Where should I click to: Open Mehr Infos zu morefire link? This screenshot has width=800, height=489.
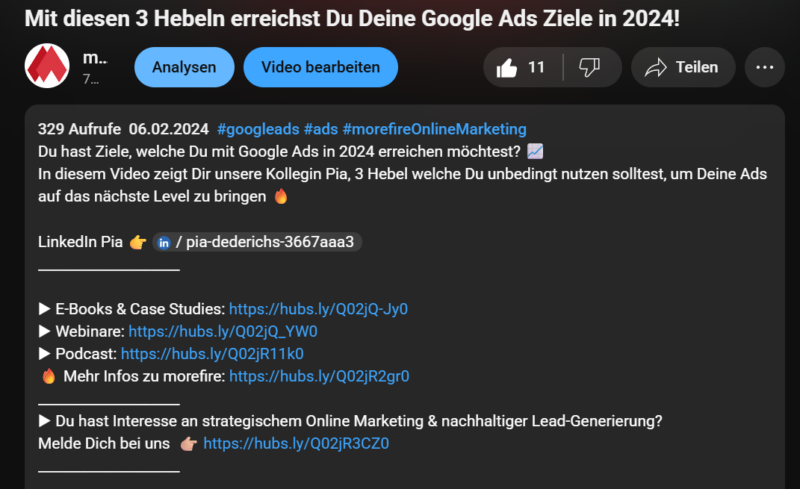pyautogui.click(x=319, y=376)
